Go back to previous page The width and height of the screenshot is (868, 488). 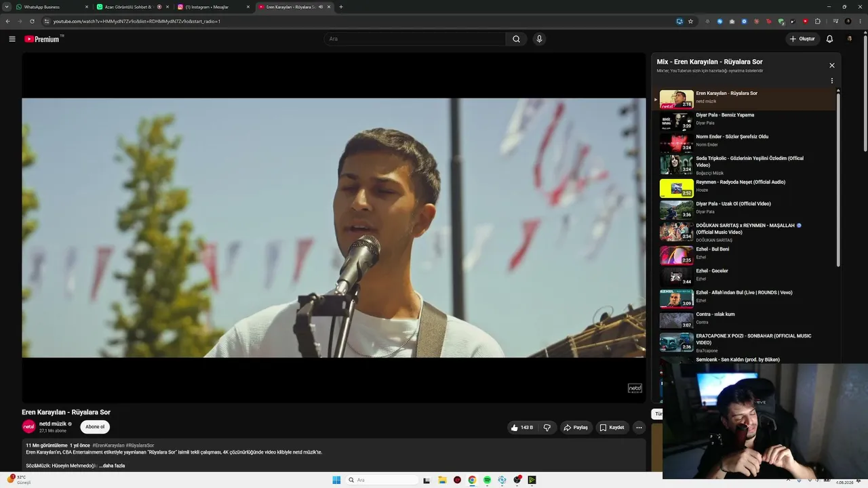click(7, 21)
